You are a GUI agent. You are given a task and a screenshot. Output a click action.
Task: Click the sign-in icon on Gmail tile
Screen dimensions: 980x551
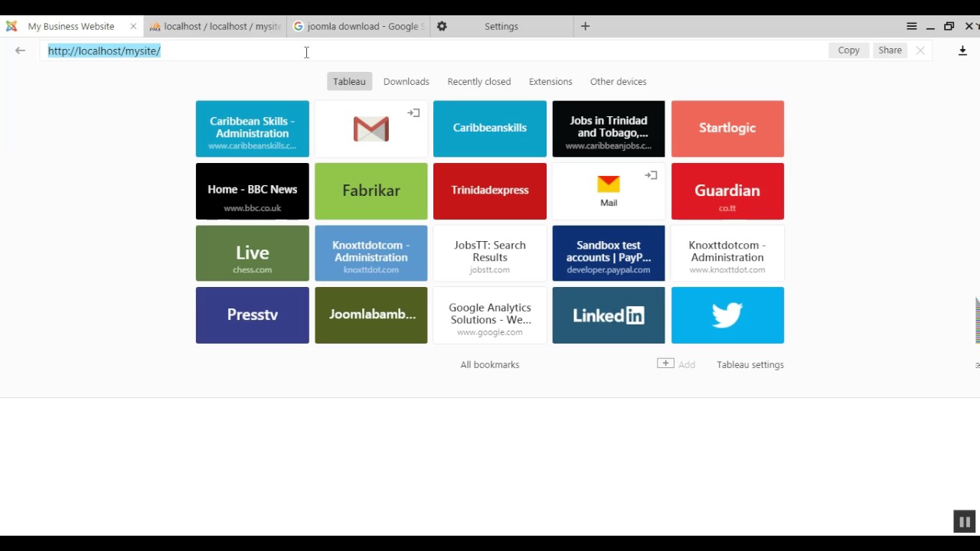[413, 112]
